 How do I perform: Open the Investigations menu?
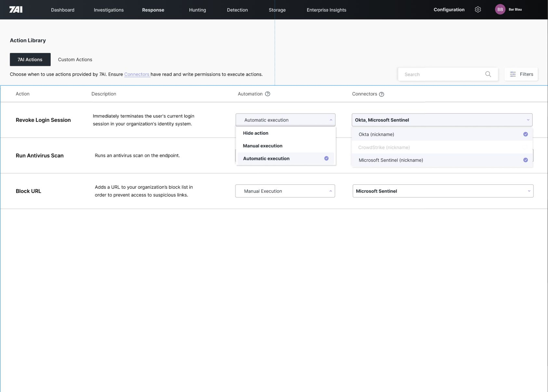click(x=109, y=10)
